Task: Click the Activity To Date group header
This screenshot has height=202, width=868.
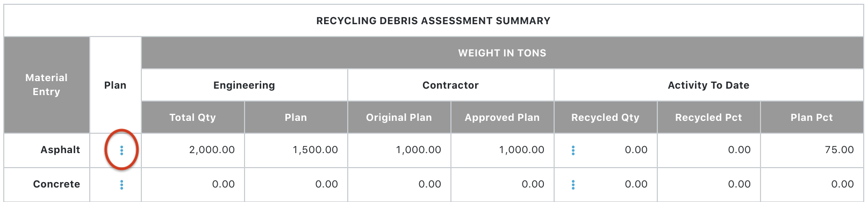Action: tap(708, 85)
